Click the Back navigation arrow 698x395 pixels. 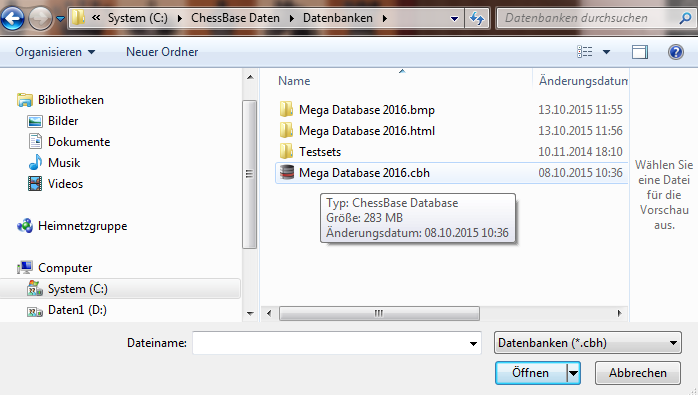tap(12, 18)
